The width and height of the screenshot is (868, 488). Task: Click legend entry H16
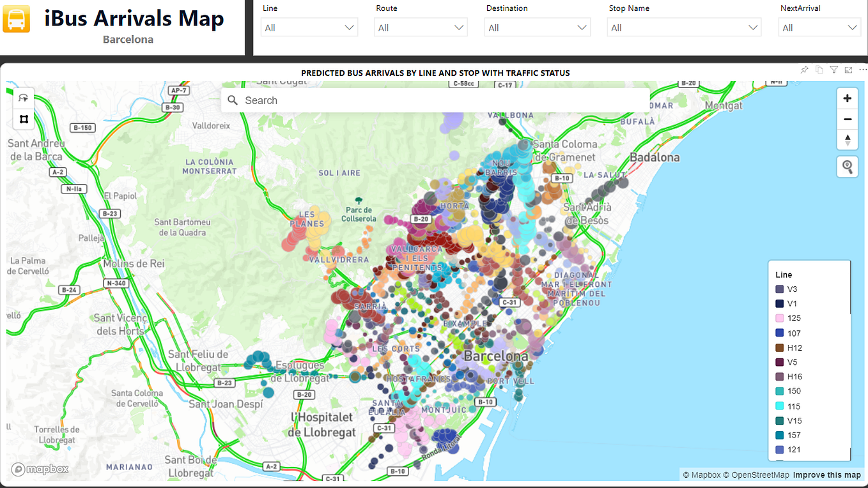(x=789, y=377)
